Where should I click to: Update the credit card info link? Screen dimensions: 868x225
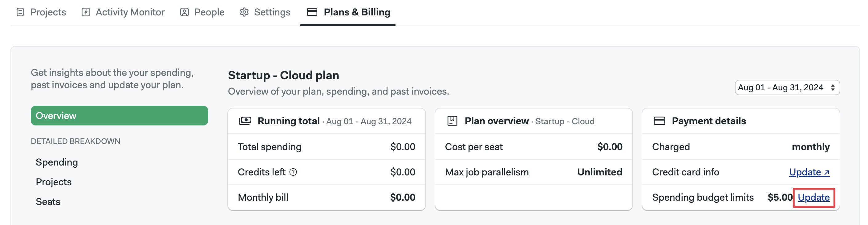[x=809, y=172]
